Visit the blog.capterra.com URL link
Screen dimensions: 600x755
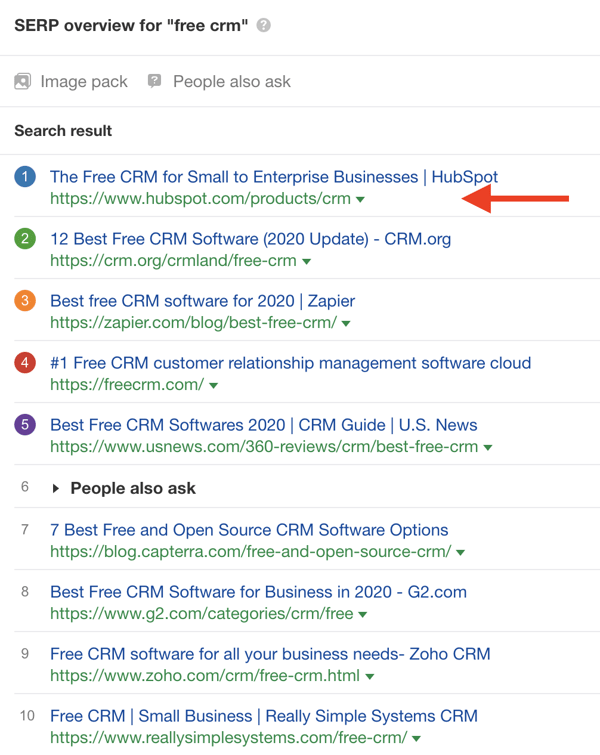tap(250, 551)
